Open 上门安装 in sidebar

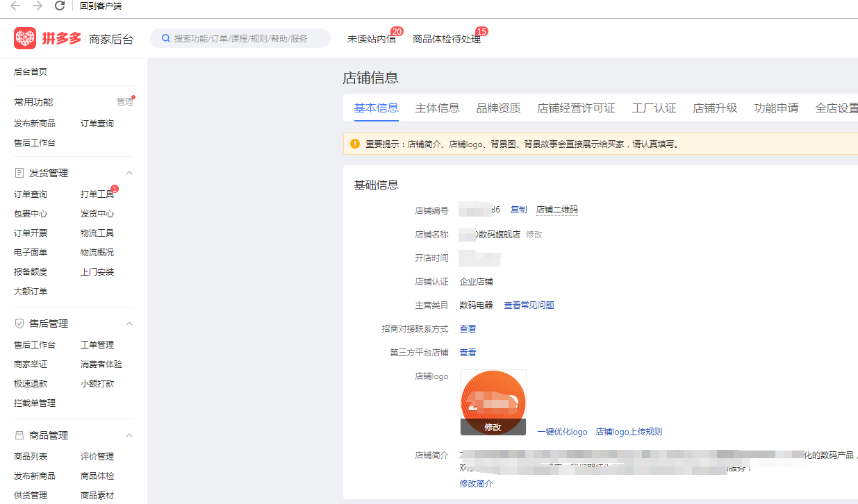coord(97,272)
